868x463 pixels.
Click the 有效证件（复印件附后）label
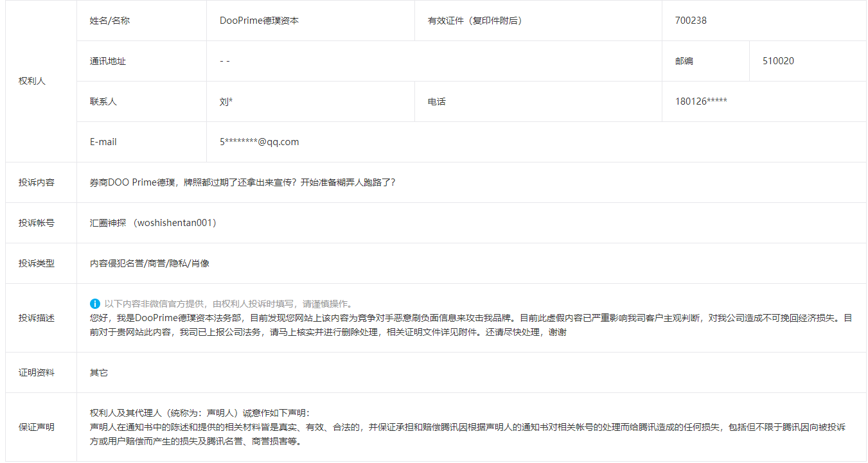[x=475, y=21]
